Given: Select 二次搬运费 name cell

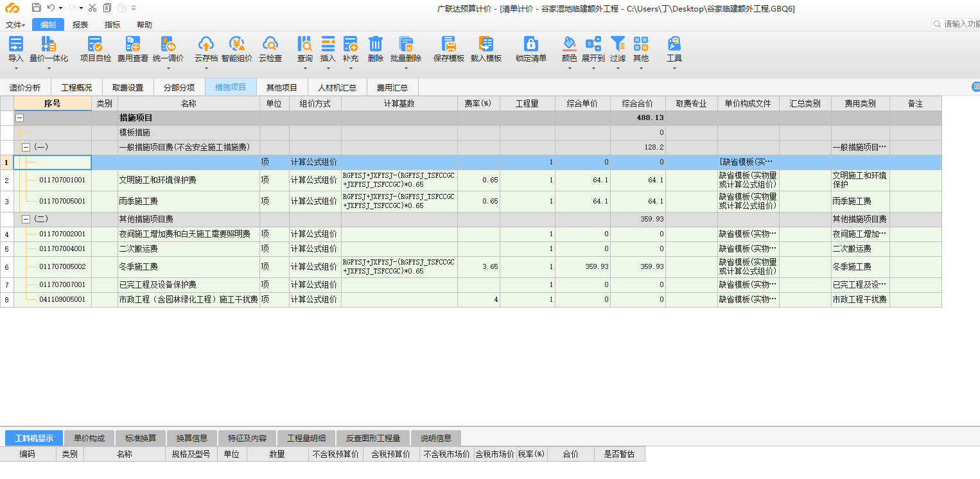Looking at the screenshot, I should click(189, 248).
